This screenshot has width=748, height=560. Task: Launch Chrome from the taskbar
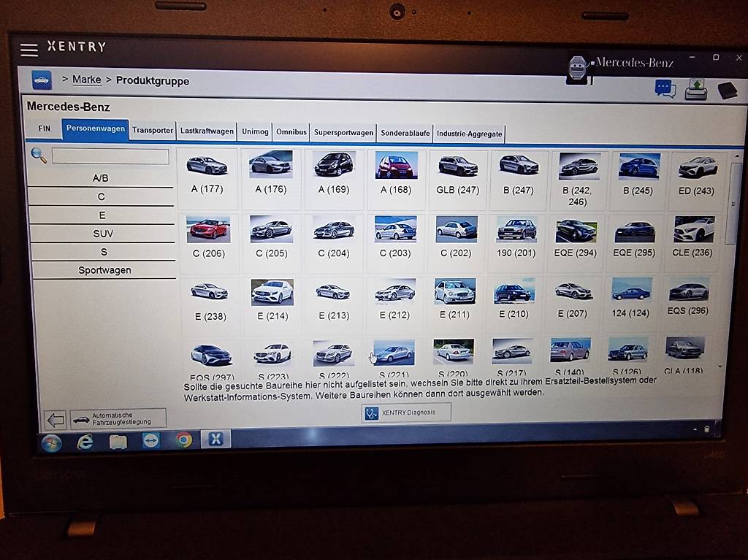[184, 440]
